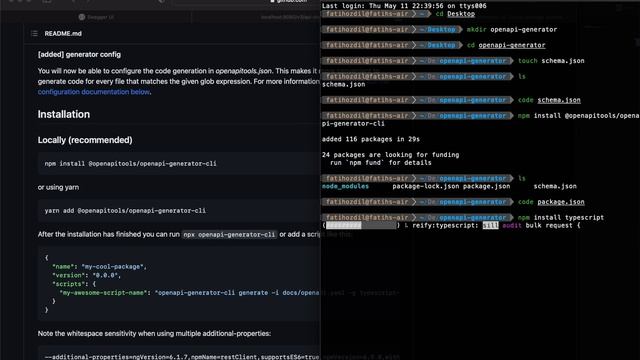Click the Installation heading in README
The height and width of the screenshot is (360, 640).
pyautogui.click(x=64, y=114)
